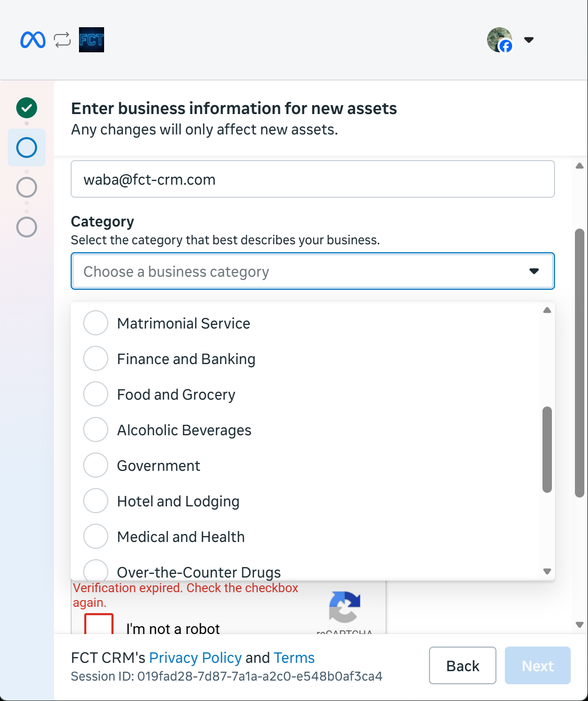Click the category list scroll down arrow
The image size is (588, 701).
547,571
